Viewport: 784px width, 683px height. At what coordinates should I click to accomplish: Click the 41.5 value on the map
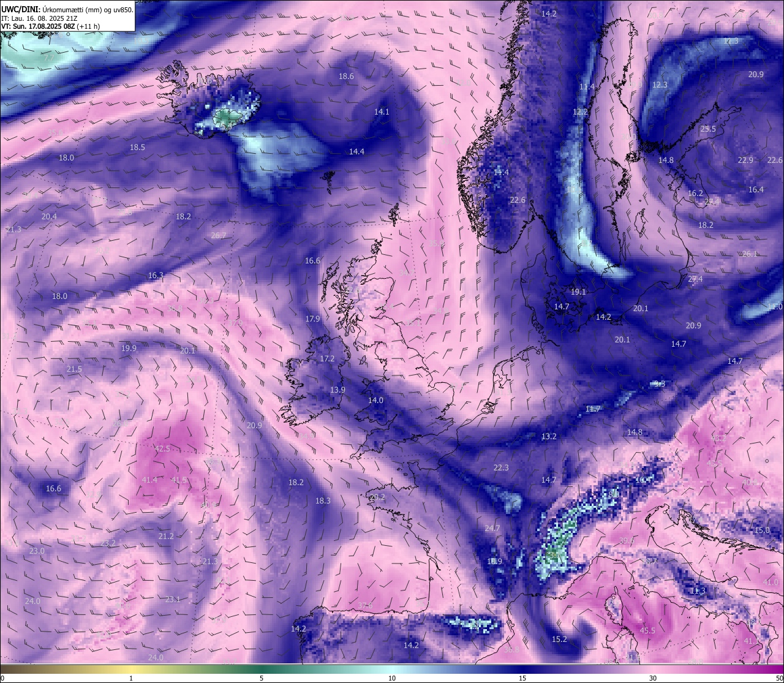[179, 480]
